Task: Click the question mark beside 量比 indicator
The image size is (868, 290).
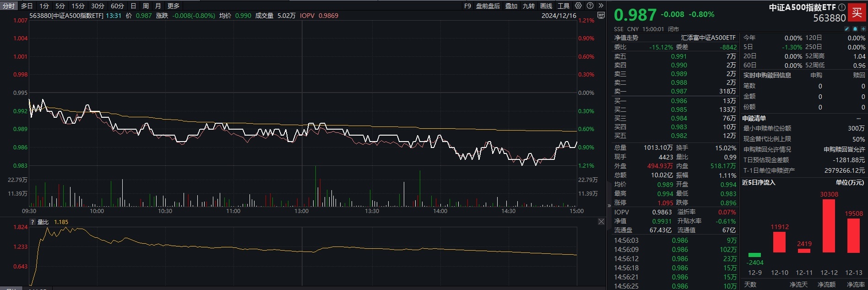Action: 32,222
